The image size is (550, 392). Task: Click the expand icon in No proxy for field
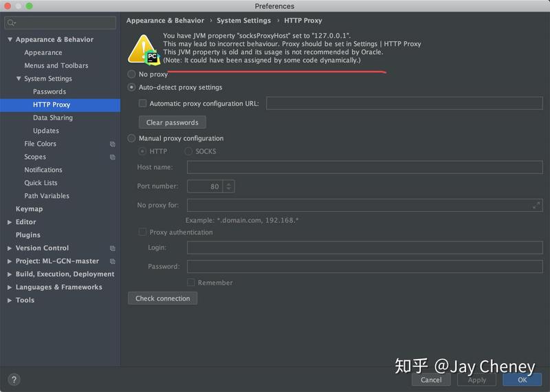point(536,205)
